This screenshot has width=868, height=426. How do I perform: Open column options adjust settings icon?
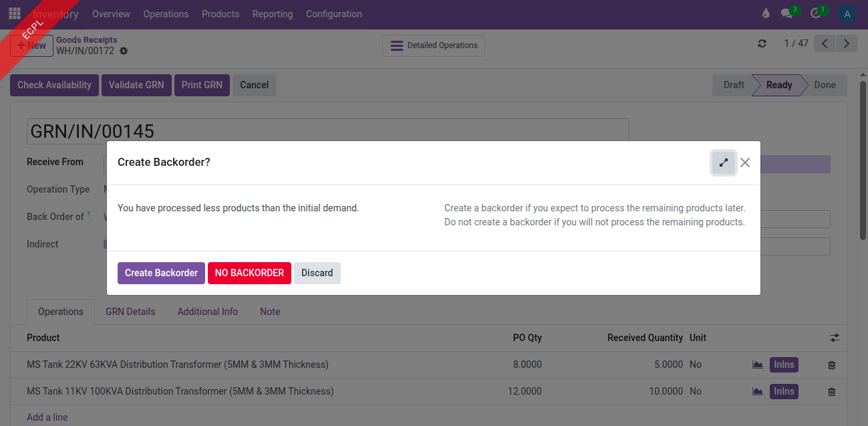pyautogui.click(x=834, y=338)
